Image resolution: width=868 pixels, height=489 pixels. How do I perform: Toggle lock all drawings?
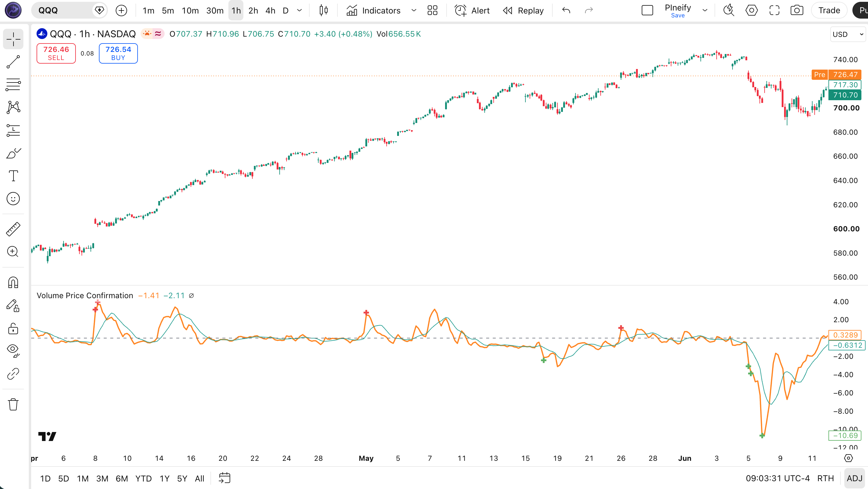[13, 328]
